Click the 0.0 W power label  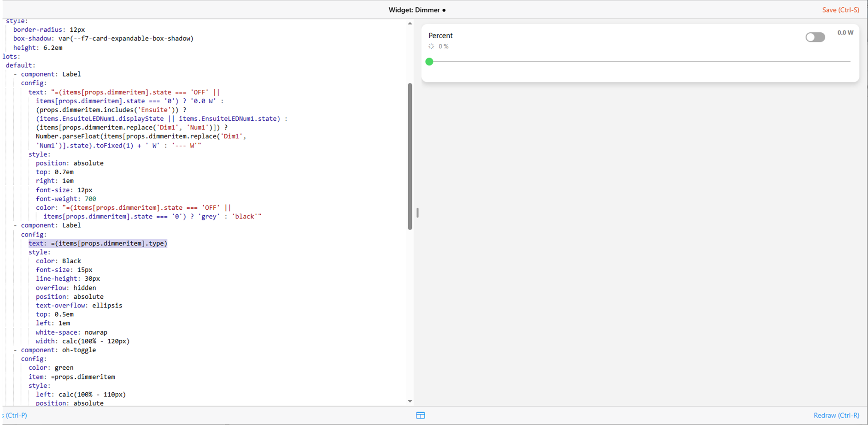pyautogui.click(x=845, y=33)
